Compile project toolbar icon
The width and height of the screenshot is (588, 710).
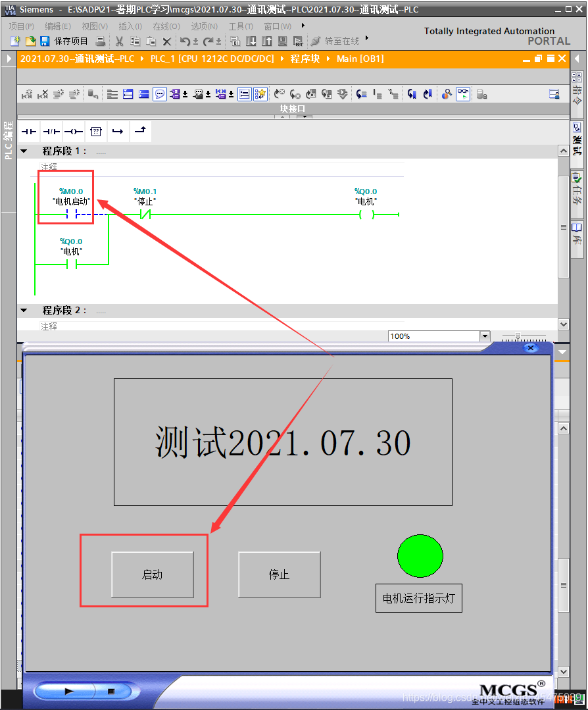click(x=235, y=41)
